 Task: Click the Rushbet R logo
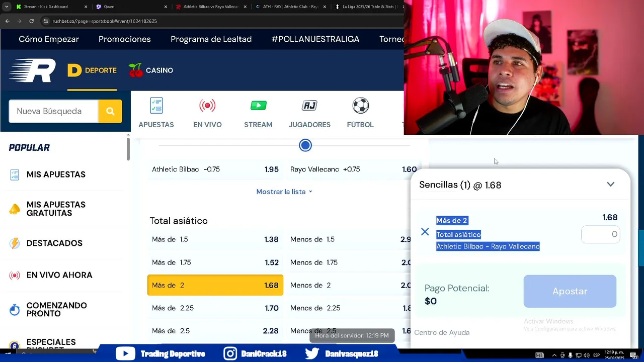pyautogui.click(x=32, y=70)
